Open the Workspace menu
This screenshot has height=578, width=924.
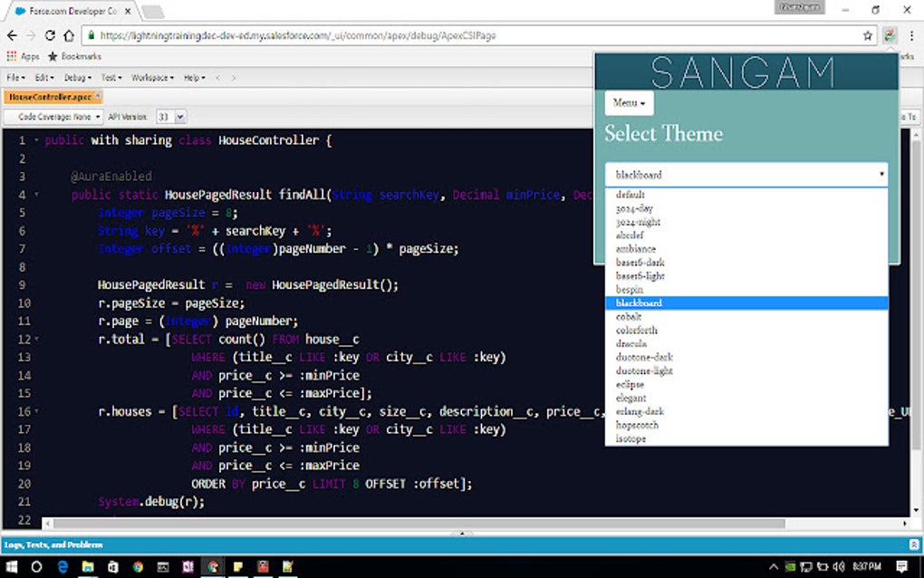click(x=152, y=78)
